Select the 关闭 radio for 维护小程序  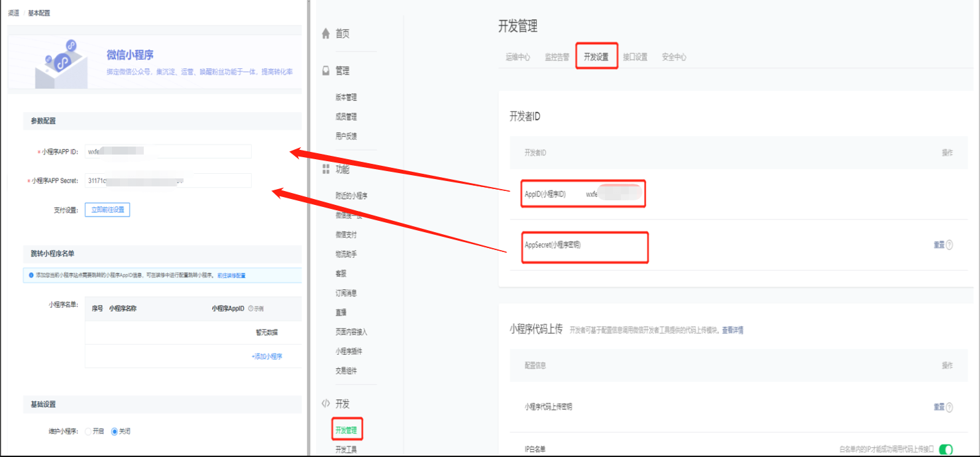click(114, 431)
